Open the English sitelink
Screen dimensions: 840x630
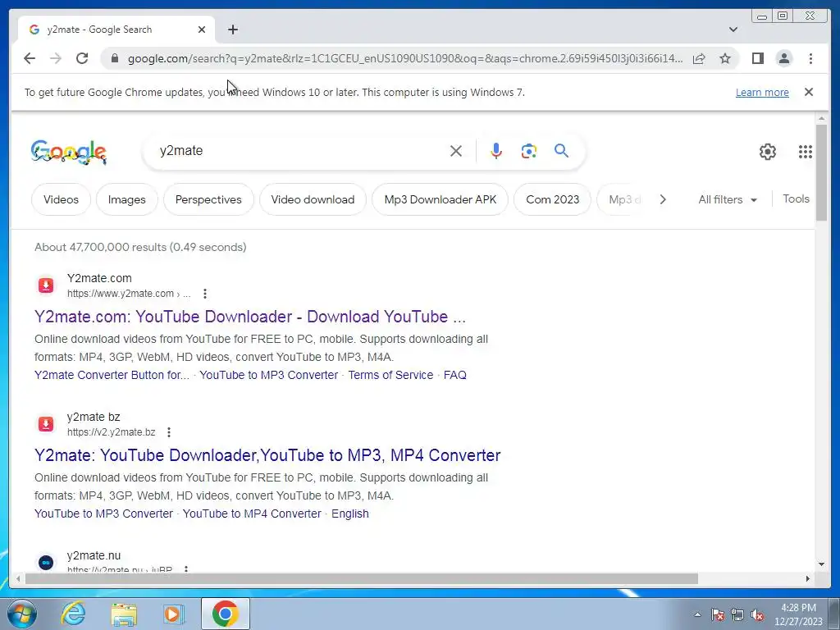[x=349, y=514]
